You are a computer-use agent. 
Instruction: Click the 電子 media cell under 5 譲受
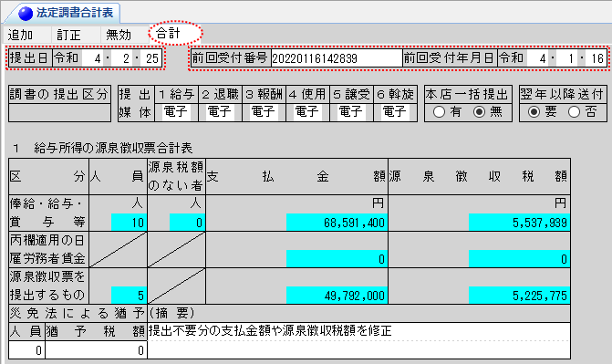point(351,112)
